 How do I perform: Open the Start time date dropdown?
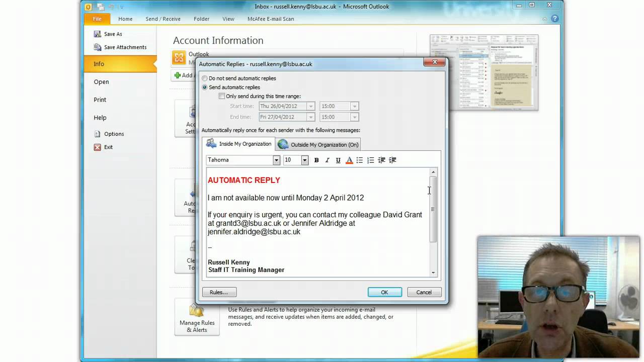click(310, 106)
